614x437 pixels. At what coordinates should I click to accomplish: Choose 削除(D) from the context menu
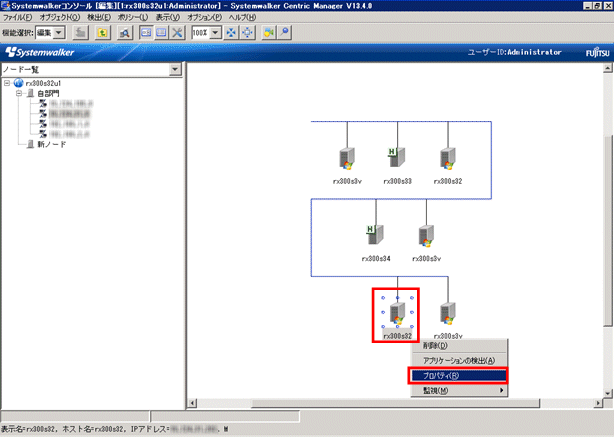pyautogui.click(x=459, y=346)
